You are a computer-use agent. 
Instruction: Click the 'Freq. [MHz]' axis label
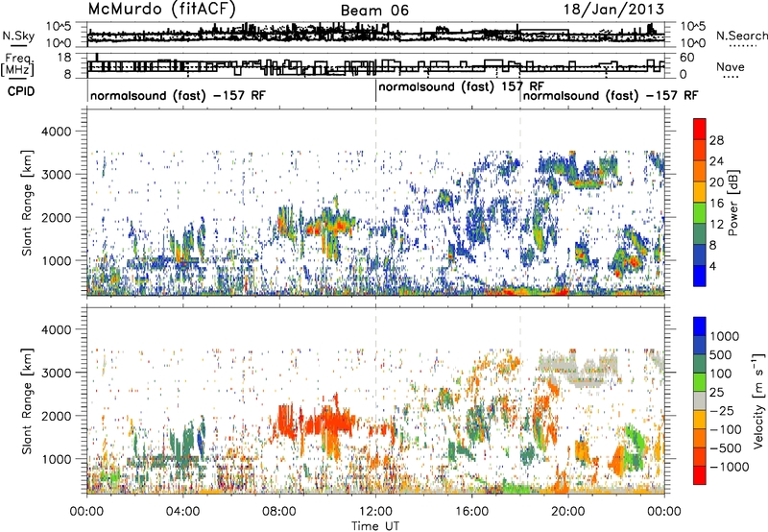point(18,65)
